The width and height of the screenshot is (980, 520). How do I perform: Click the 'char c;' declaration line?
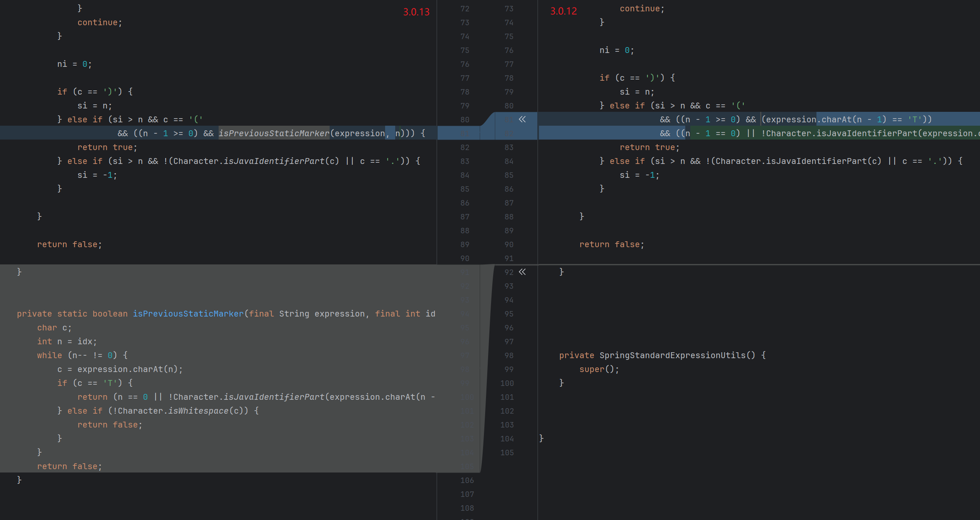pyautogui.click(x=54, y=327)
